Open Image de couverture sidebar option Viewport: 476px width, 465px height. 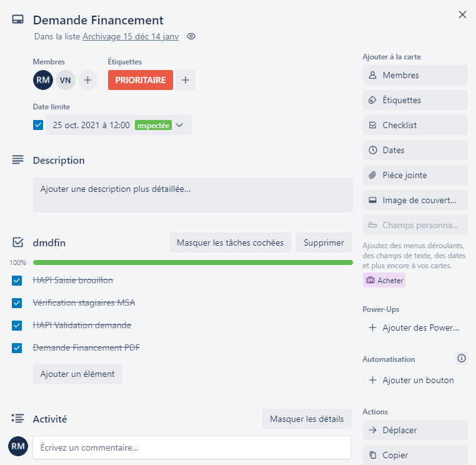tap(415, 200)
